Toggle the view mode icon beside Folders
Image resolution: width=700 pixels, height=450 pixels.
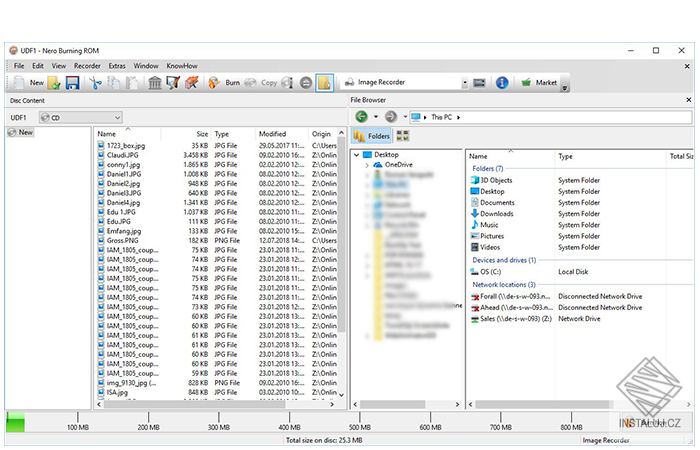coord(403,135)
